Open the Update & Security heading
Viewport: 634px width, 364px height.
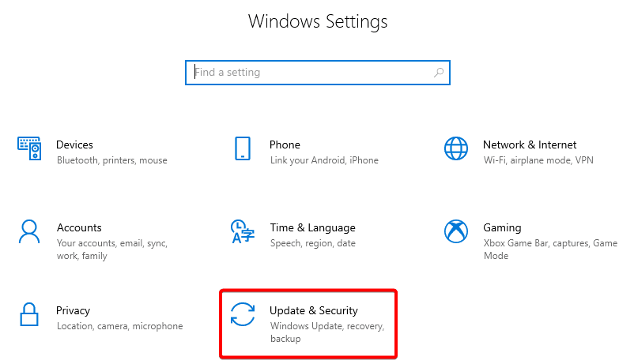pyautogui.click(x=314, y=310)
